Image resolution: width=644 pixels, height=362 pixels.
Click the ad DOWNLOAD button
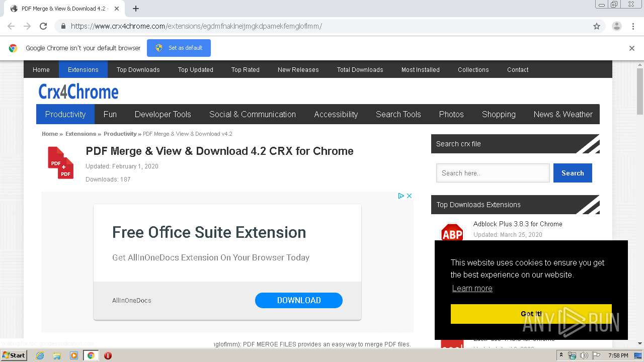point(299,300)
